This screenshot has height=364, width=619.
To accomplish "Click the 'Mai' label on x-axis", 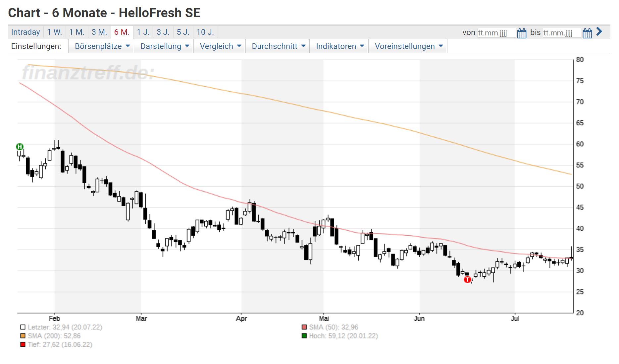I will 324,318.
